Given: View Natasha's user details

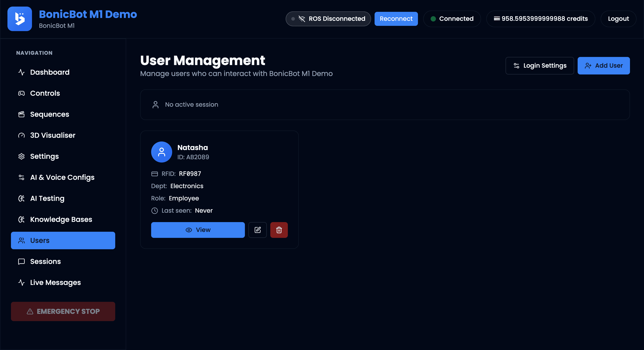Looking at the screenshot, I should [198, 230].
